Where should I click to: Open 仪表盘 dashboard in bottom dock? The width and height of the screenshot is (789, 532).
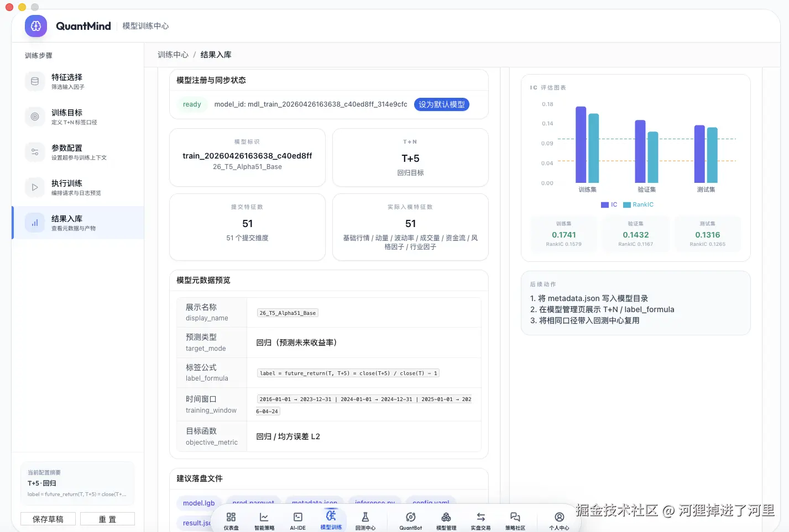pyautogui.click(x=231, y=520)
